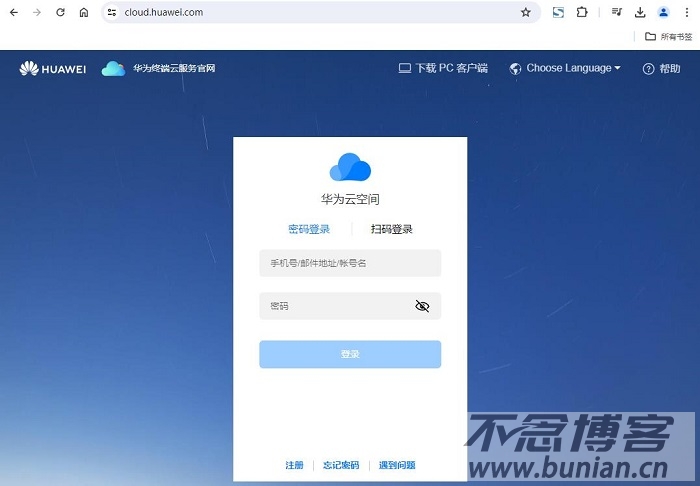Go to browser home page icon
The height and width of the screenshot is (486, 700).
[x=84, y=12]
